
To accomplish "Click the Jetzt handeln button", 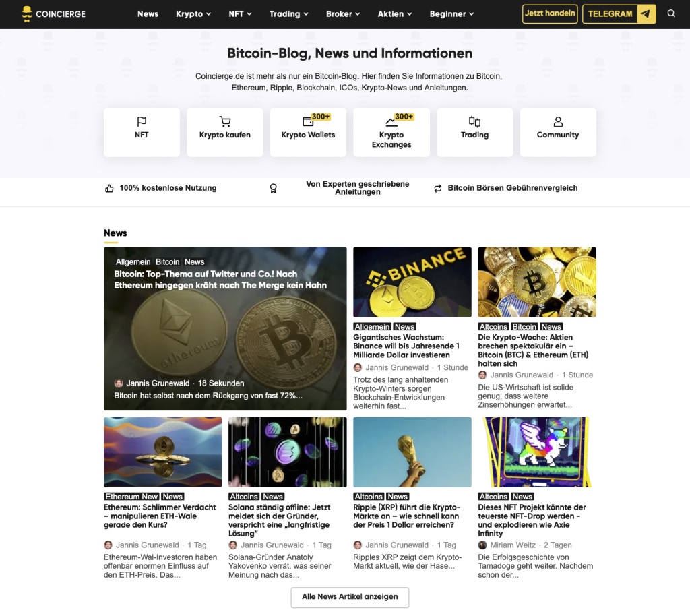I will [x=550, y=13].
